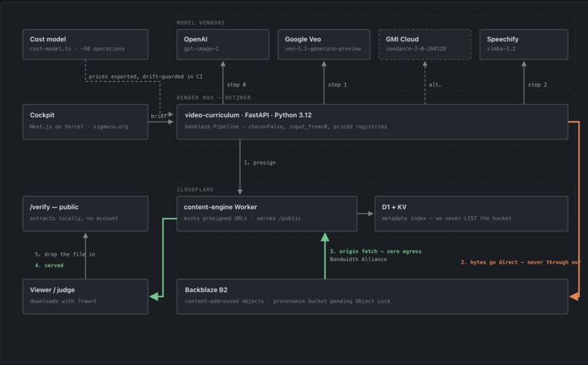
Task: Click the content-engine Worker node
Action: click(x=266, y=213)
